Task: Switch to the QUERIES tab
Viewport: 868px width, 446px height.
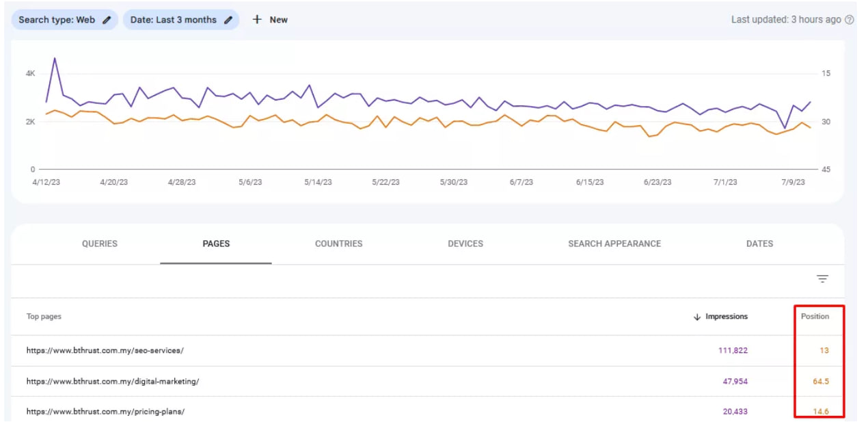Action: 99,244
